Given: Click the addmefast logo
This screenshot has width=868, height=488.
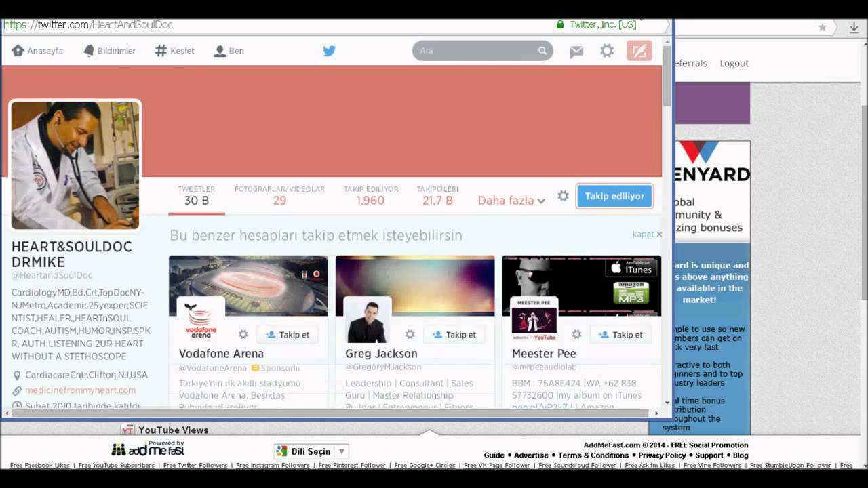Looking at the screenshot, I should (x=148, y=449).
